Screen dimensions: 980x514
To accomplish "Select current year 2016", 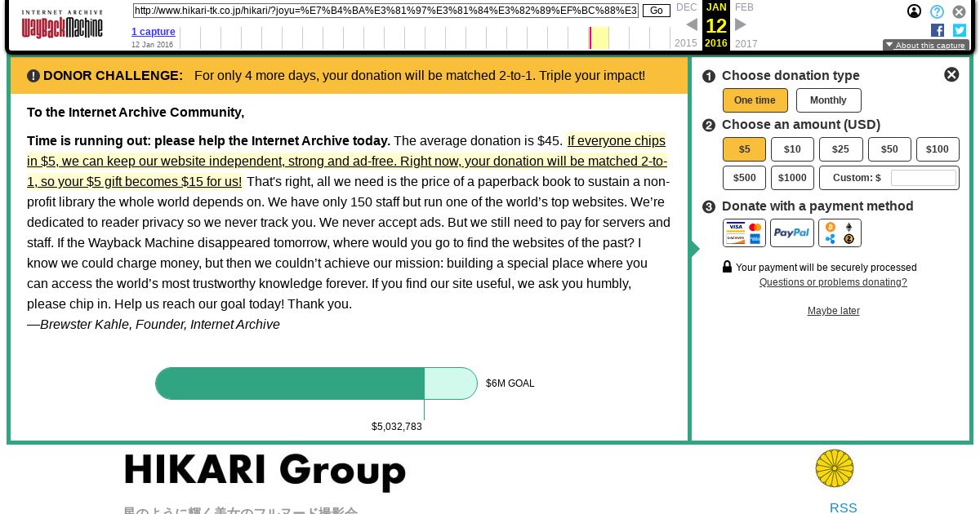I will coord(716,43).
